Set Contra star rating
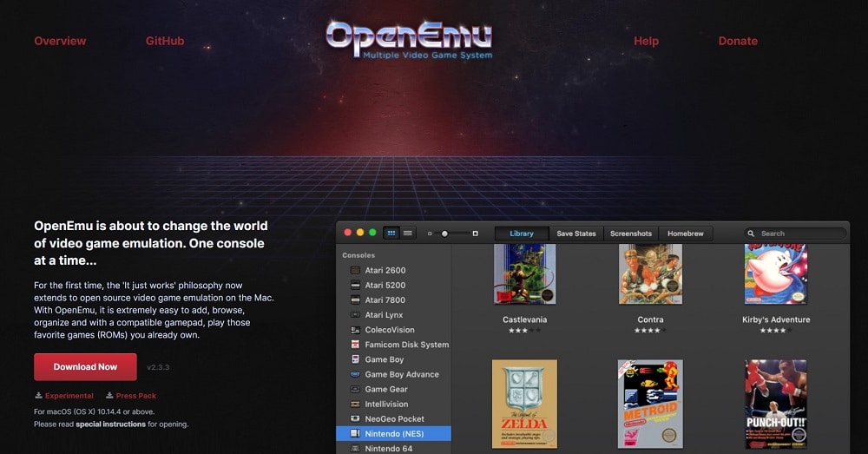This screenshot has width=868, height=454. [x=650, y=331]
